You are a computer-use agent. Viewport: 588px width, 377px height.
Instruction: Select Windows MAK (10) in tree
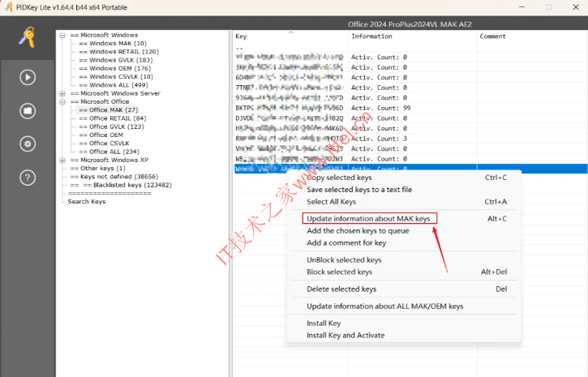[x=113, y=44]
